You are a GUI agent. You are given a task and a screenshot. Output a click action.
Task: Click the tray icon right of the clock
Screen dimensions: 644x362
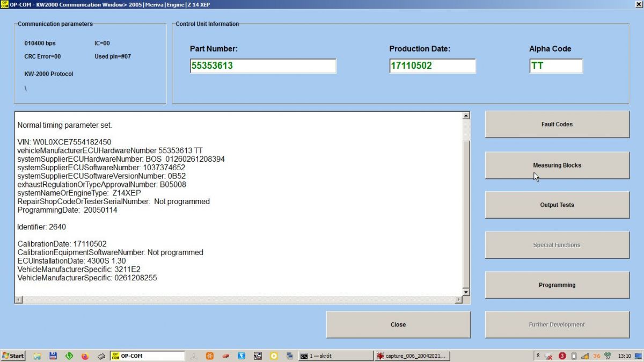coord(638,356)
